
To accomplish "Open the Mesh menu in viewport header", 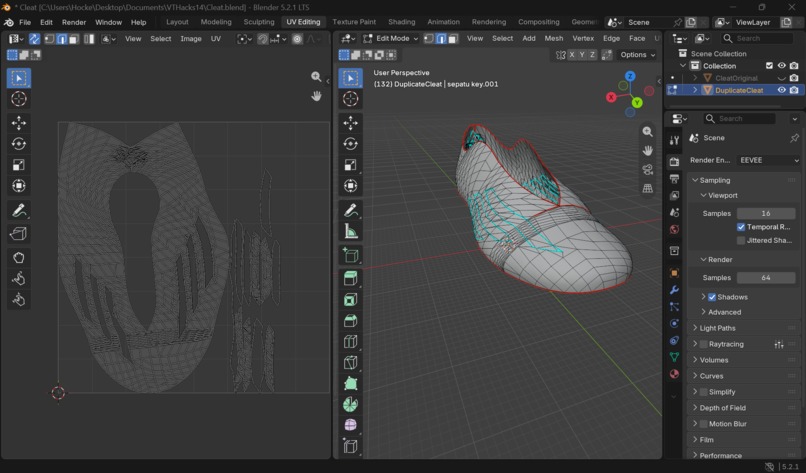I will coord(554,39).
